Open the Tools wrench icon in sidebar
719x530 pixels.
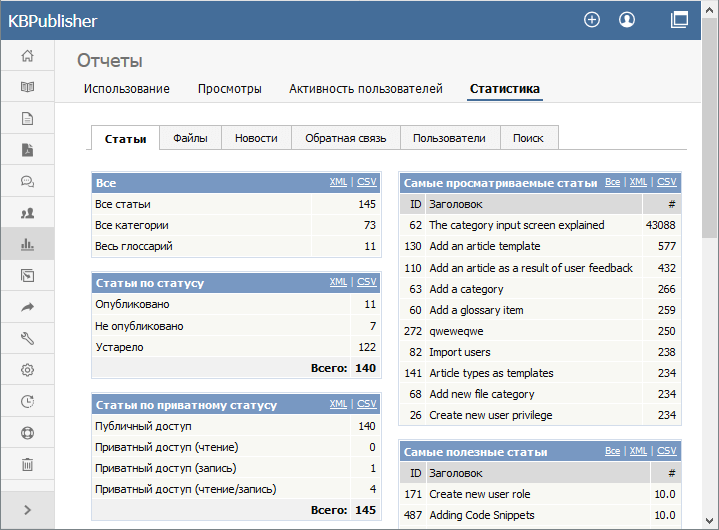28,339
